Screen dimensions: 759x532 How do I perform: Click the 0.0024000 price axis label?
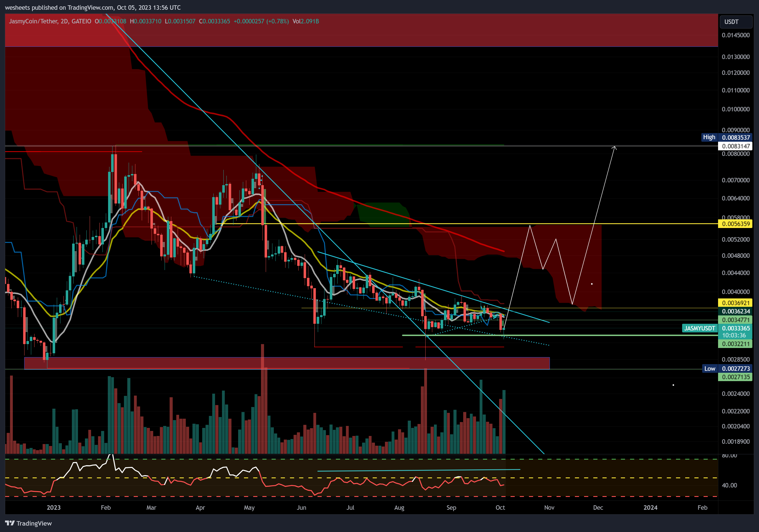(736, 394)
